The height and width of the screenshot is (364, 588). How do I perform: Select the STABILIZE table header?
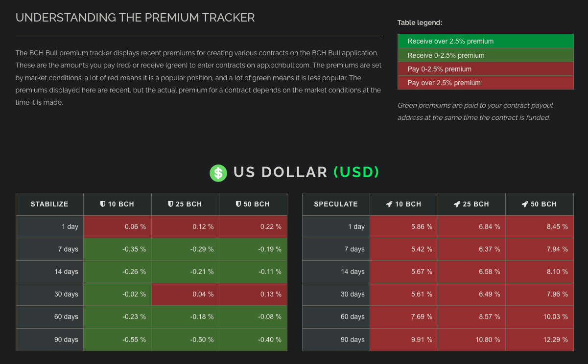click(49, 204)
